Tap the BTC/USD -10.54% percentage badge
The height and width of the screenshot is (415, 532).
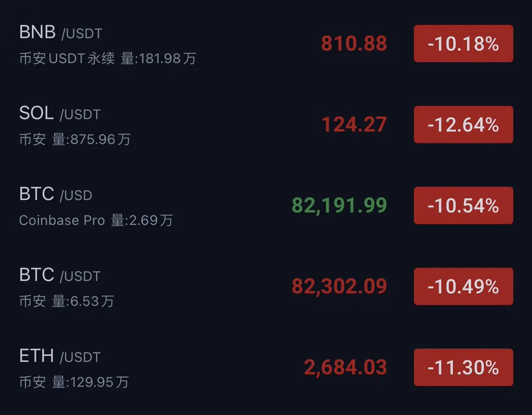pos(463,206)
